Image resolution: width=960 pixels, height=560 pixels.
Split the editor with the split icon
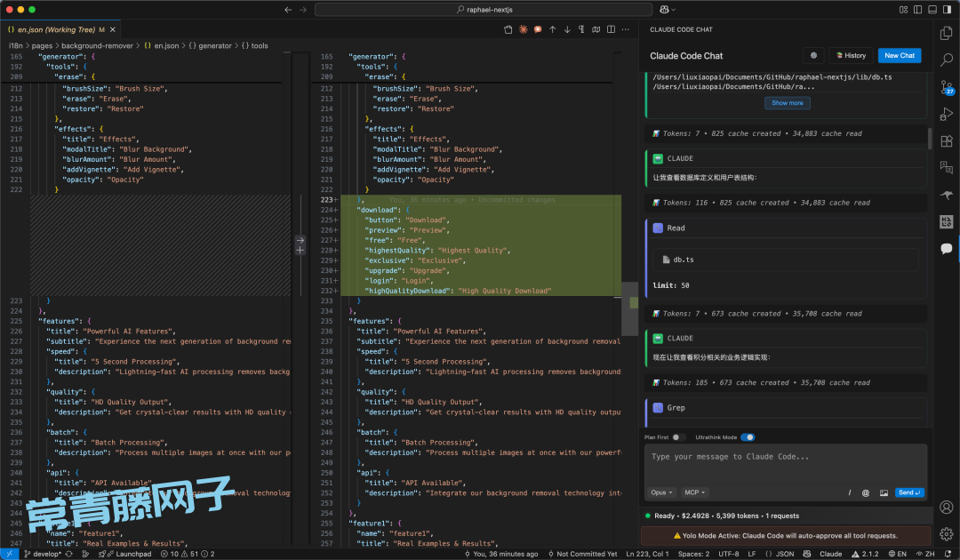coord(611,29)
